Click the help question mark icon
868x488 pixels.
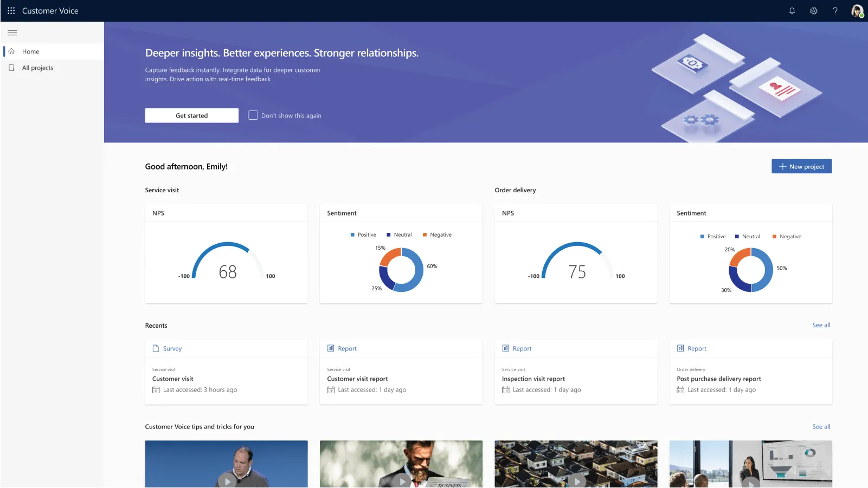[835, 11]
